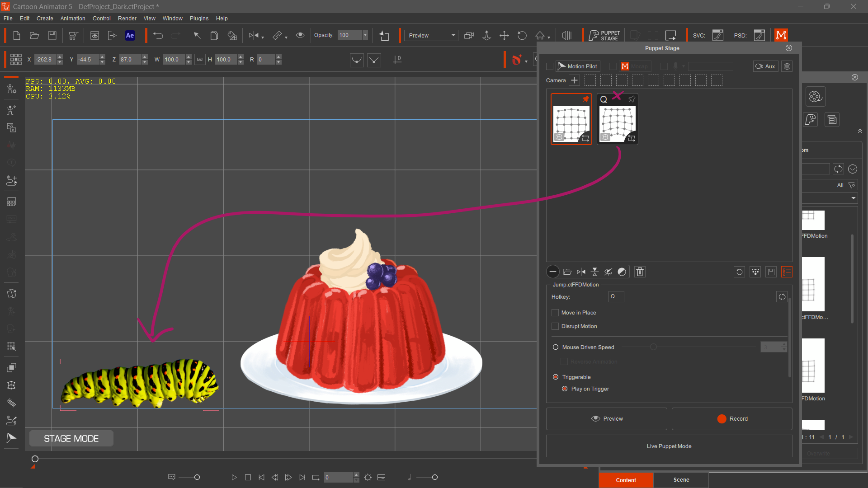Open the Preview render mode dropdown

[431, 35]
